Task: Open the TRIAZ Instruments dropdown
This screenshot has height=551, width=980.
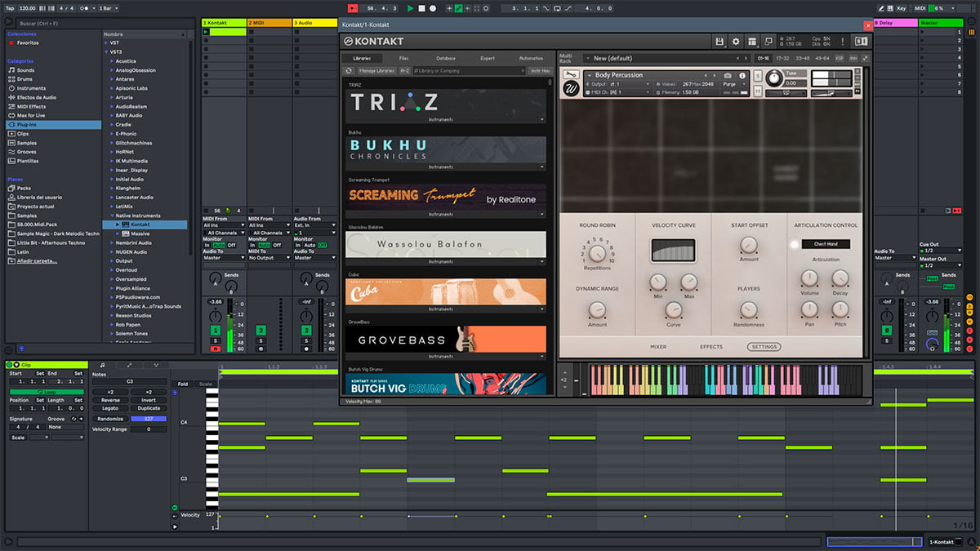Action: coord(542,119)
